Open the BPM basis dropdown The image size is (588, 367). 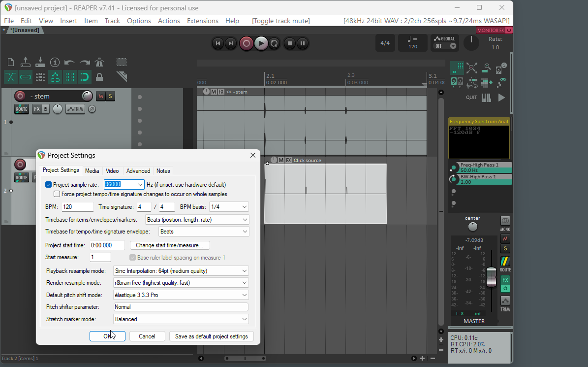[228, 207]
